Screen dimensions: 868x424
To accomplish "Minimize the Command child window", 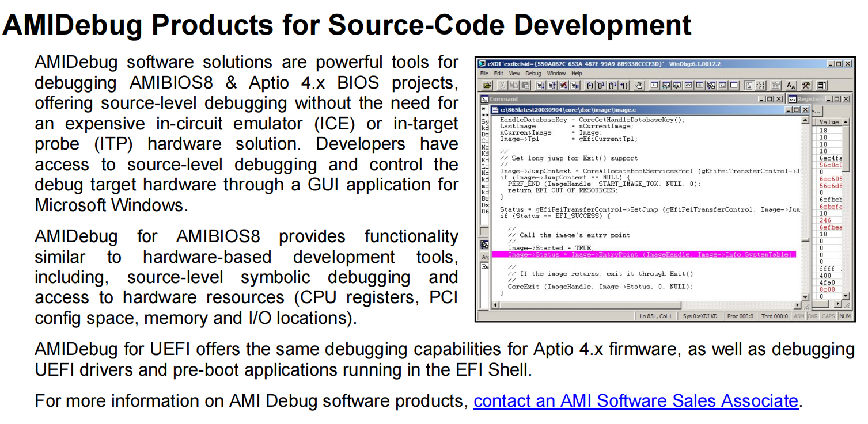I will (x=762, y=99).
